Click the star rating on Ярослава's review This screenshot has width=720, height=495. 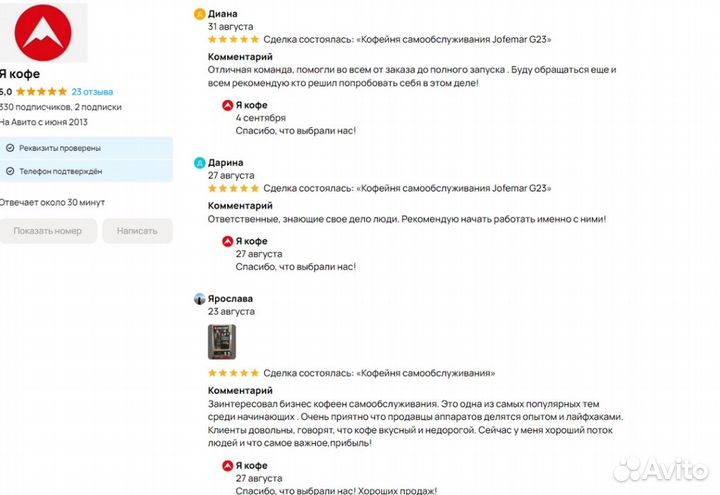[233, 373]
